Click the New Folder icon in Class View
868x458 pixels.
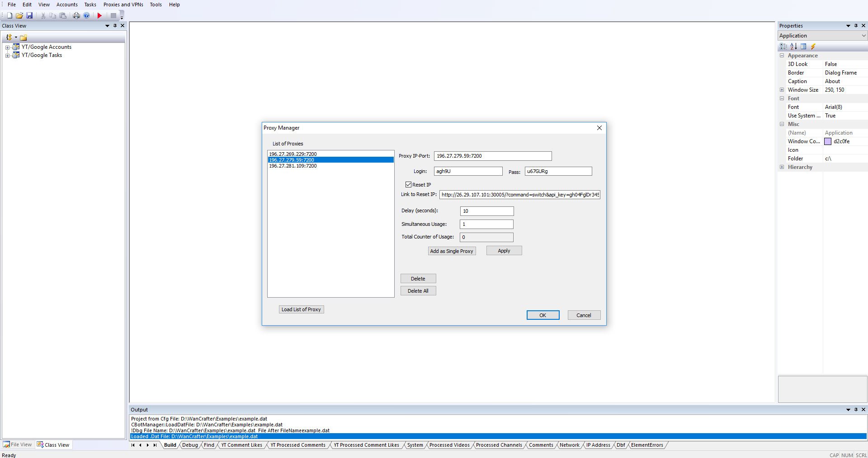pos(24,37)
